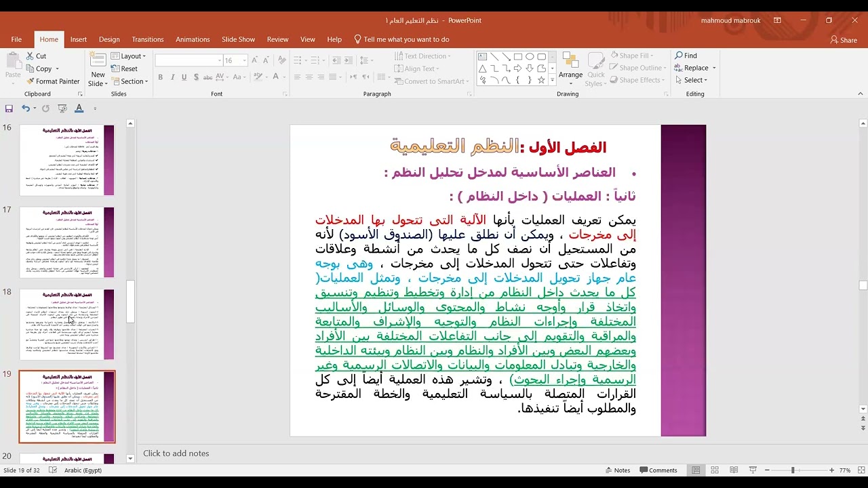Expand the shapes gallery More arrow

pos(552,80)
